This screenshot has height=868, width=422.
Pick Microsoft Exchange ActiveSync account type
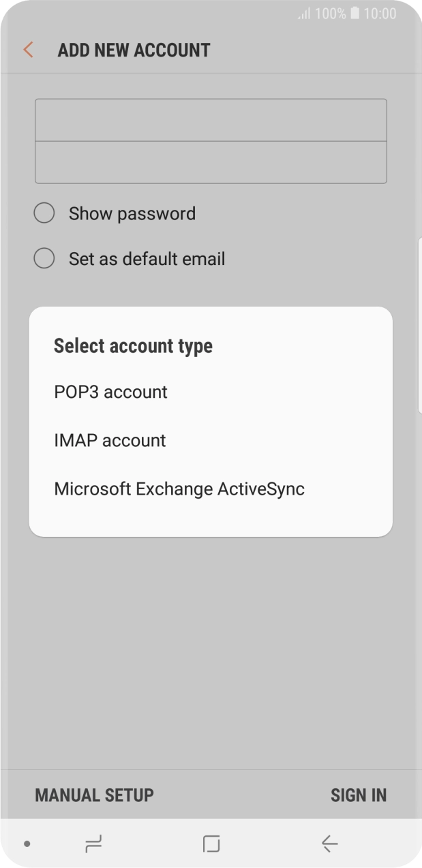[179, 489]
